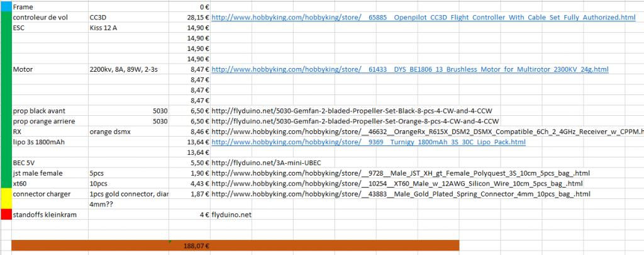Screen dimensions: 644x255
Task: Click the flyduino orange Gemfan propeller URL cell
Action: [x=355, y=121]
